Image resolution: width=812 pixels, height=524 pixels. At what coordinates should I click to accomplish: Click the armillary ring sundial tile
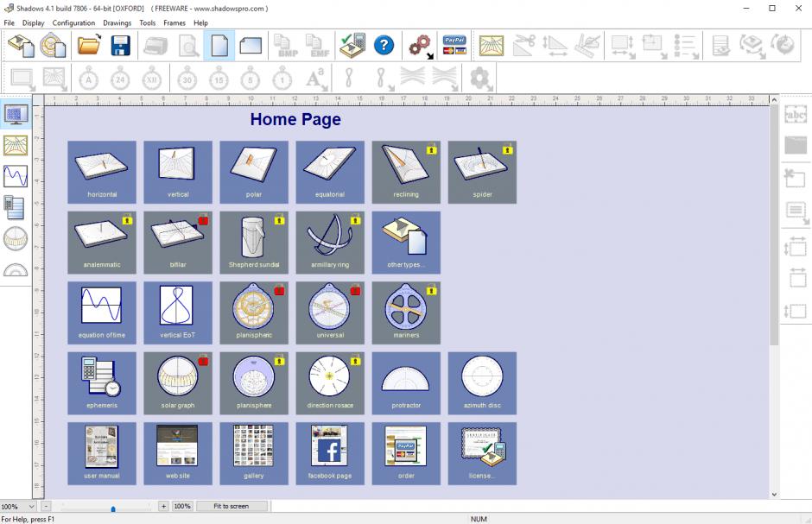(330, 242)
